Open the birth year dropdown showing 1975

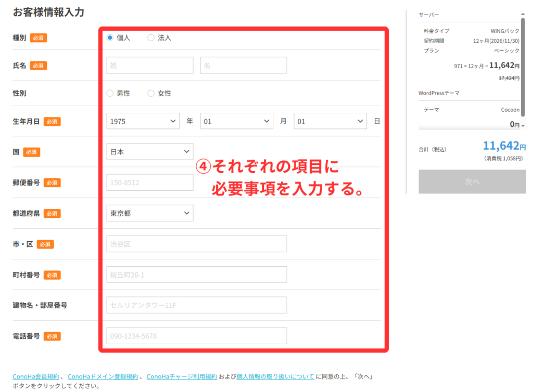[x=143, y=121]
